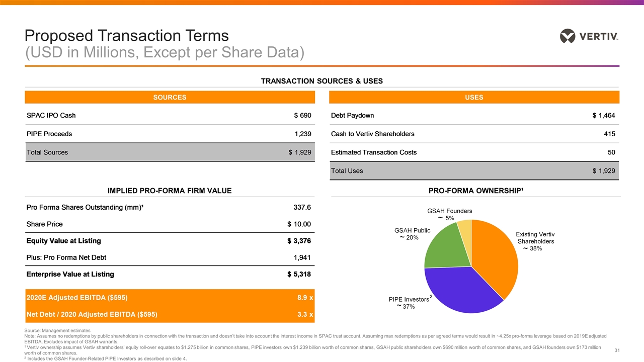Click the 2020E Adjusted EBITDA ($595) row label
The height and width of the screenshot is (362, 644).
coord(76,298)
